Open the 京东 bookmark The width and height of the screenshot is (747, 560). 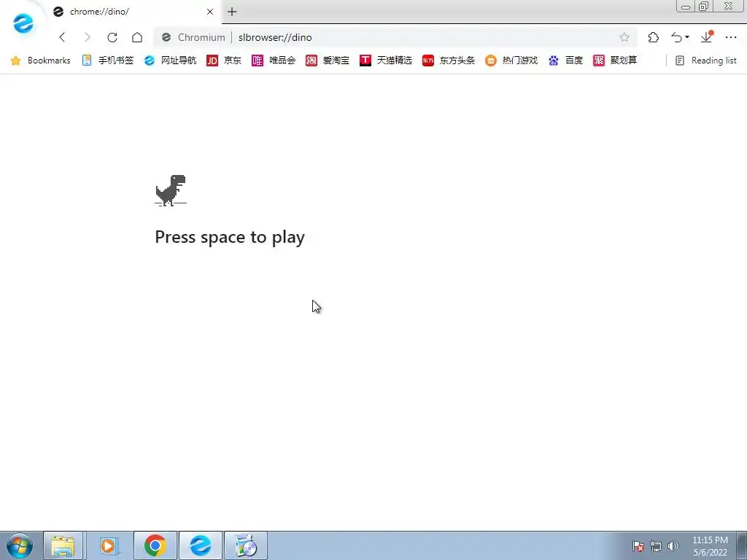coord(224,61)
